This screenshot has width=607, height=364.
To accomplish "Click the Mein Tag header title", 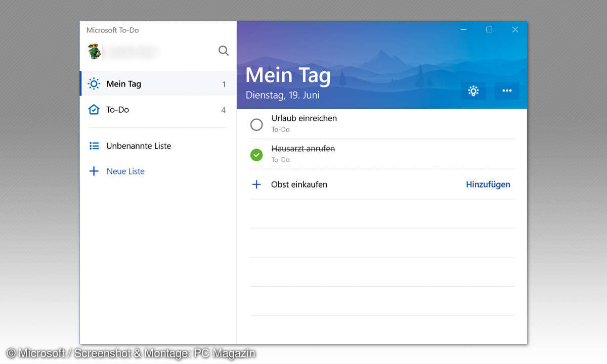I will pyautogui.click(x=288, y=75).
